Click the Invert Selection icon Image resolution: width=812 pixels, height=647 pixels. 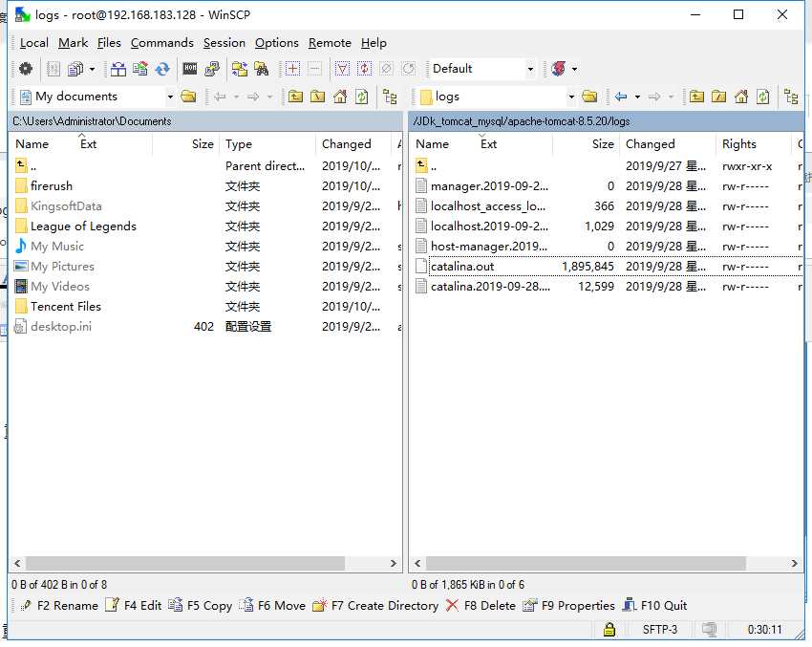364,69
